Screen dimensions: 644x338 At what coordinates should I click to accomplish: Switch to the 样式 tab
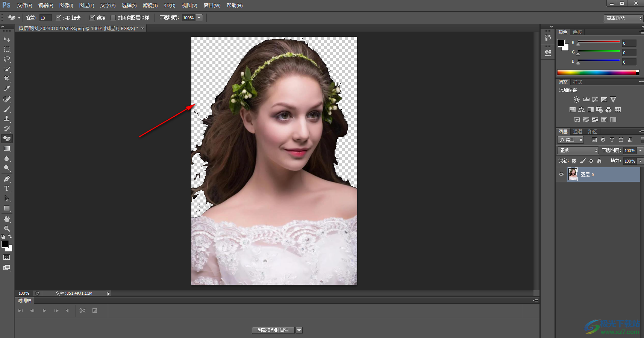pos(577,82)
